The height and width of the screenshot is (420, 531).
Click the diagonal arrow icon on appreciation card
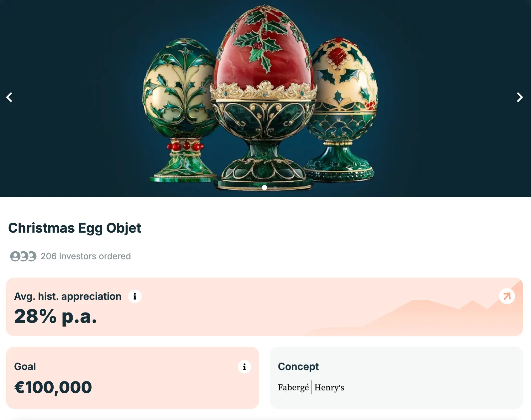pyautogui.click(x=507, y=296)
